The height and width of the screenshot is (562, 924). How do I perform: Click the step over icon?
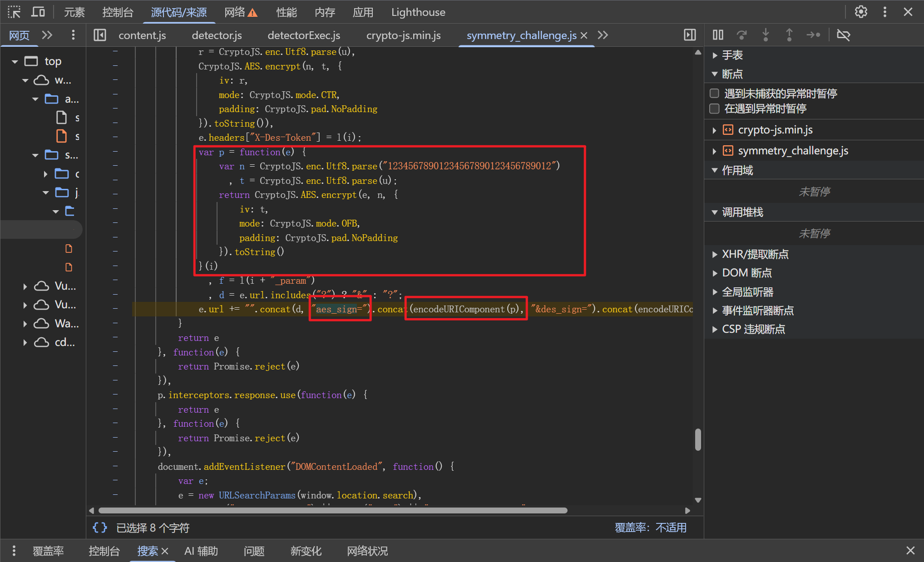coord(741,35)
